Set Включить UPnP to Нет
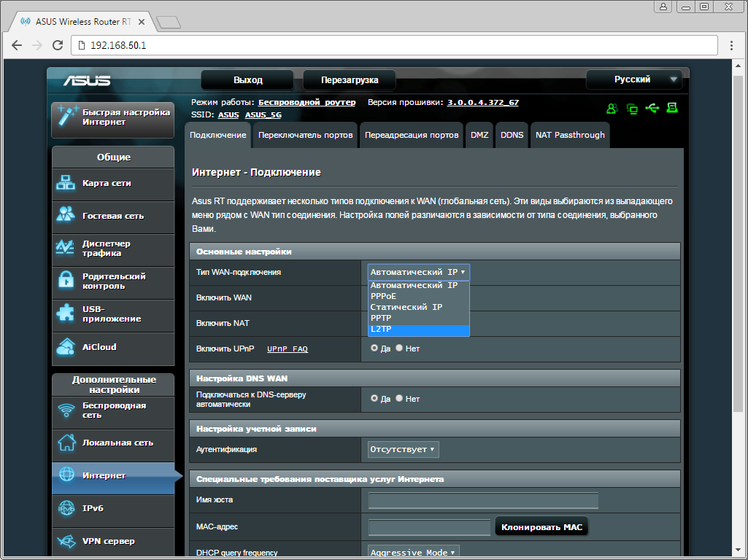Screen dimensions: 748x560 pos(399,349)
